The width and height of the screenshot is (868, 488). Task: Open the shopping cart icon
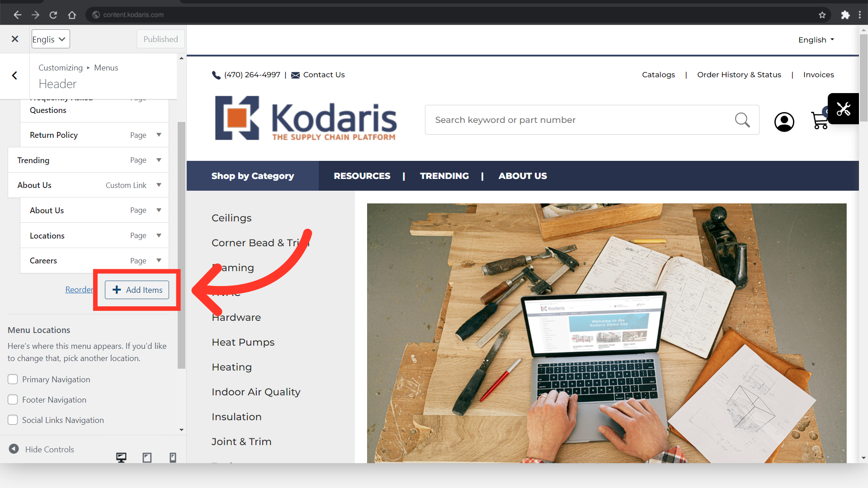tap(819, 120)
